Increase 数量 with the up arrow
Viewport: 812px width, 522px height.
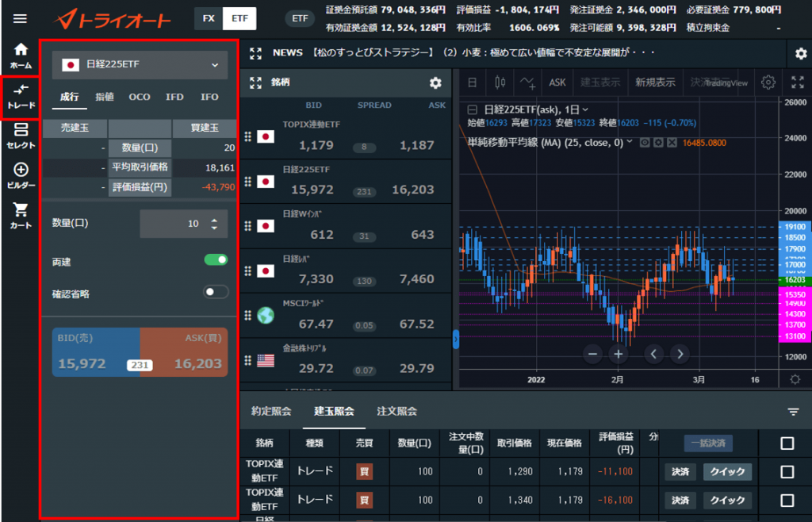click(214, 220)
